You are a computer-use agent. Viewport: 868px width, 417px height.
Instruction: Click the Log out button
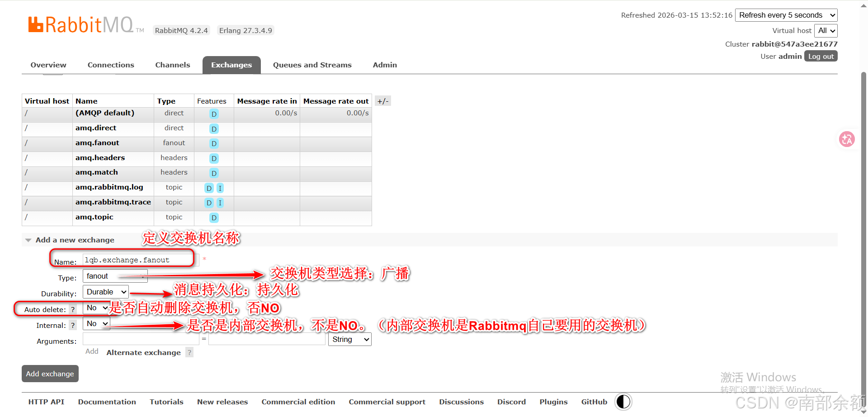821,56
